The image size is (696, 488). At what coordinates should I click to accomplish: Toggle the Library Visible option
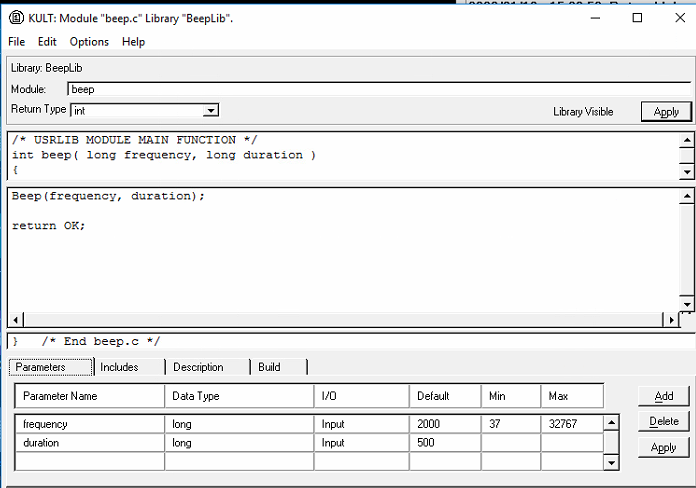pyautogui.click(x=583, y=112)
